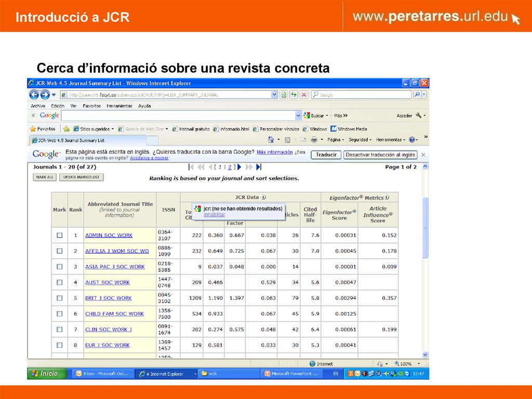Go back with the browser Back arrow
The width and height of the screenshot is (532, 399).
[x=34, y=95]
